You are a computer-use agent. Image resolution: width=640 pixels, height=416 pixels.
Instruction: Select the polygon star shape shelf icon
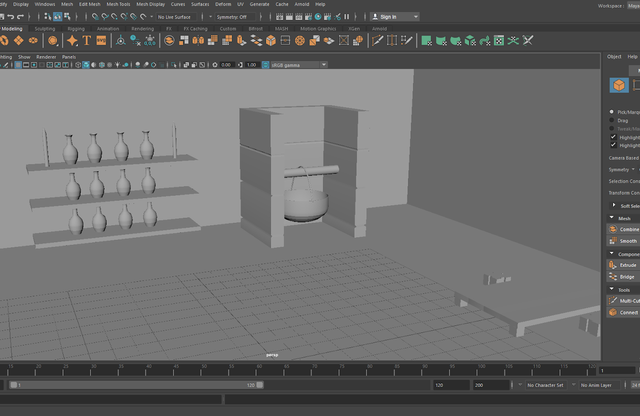click(72, 40)
